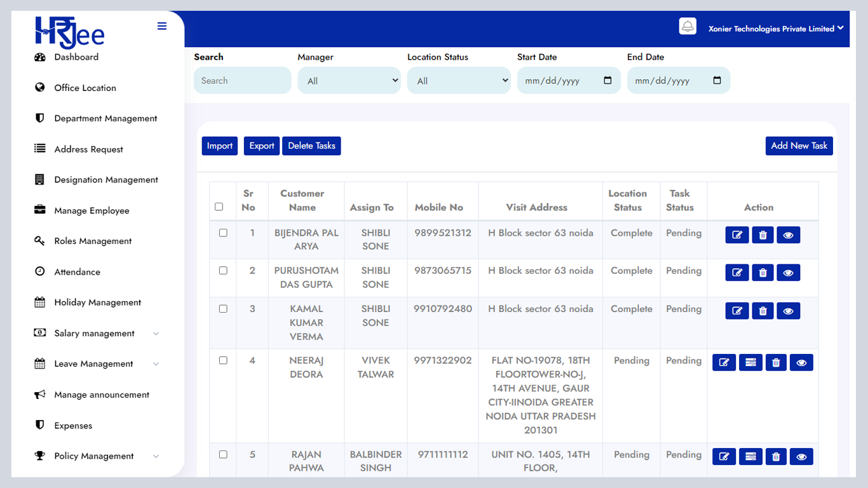Screen dimensions: 868x488
Task: Delete the BIJENDRA PAL ARYA task
Action: [763, 235]
